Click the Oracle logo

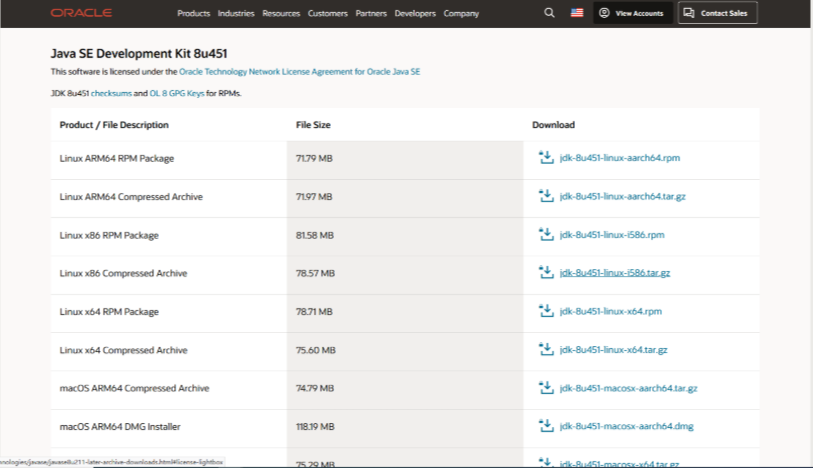81,13
